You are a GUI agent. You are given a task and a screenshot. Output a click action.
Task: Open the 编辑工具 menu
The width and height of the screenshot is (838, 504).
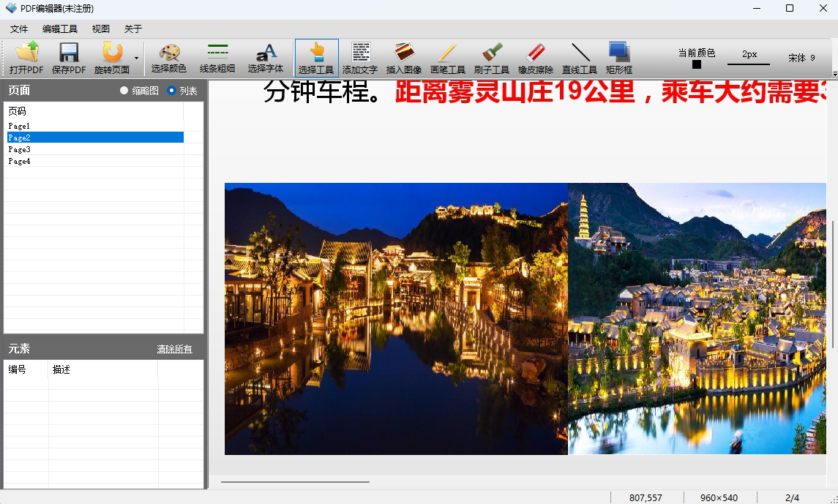pos(62,29)
